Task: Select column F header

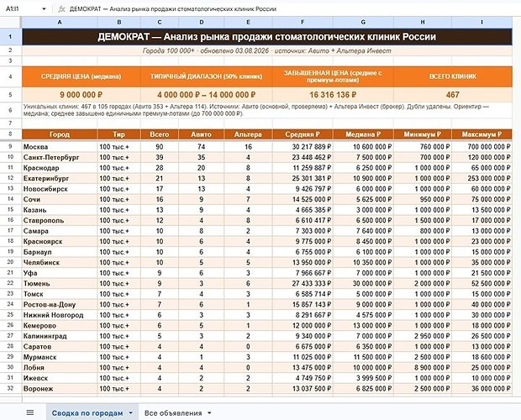Action: [x=303, y=22]
